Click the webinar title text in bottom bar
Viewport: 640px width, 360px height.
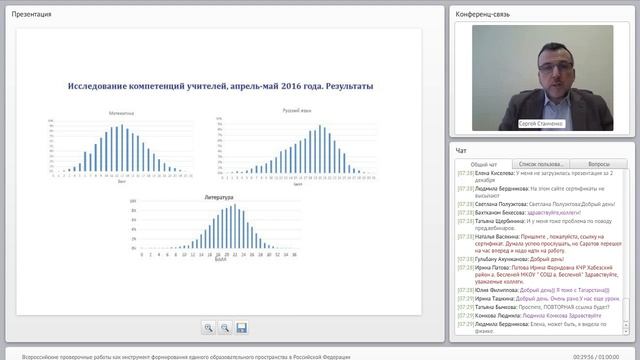(186, 357)
